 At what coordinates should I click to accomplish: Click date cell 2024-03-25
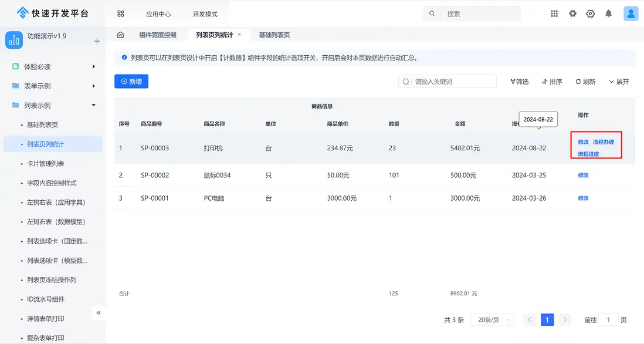[529, 175]
